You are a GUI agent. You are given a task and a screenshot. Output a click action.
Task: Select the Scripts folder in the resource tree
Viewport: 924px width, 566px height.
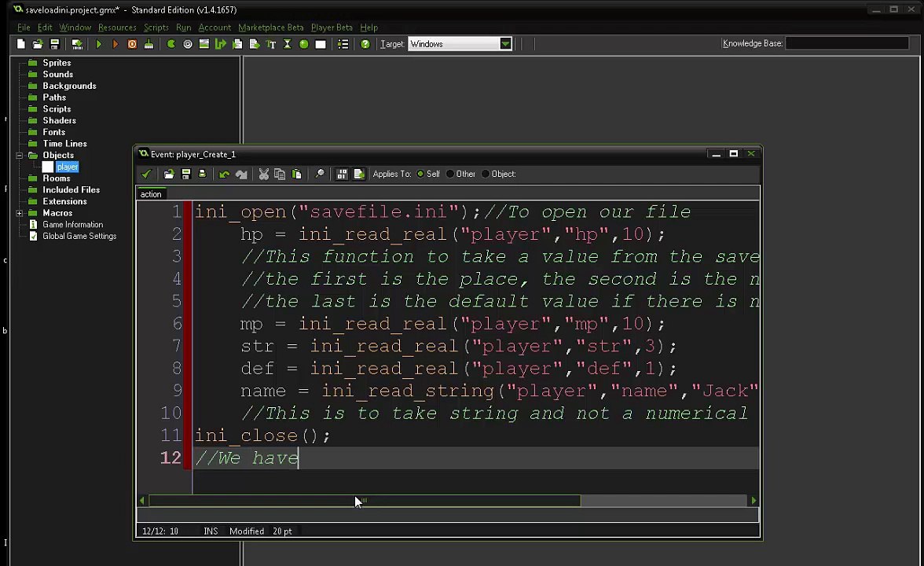[x=57, y=109]
